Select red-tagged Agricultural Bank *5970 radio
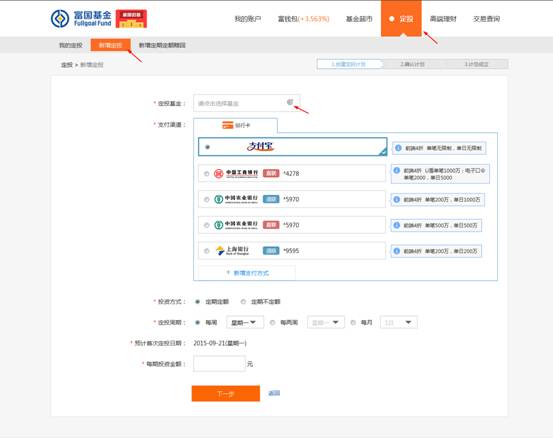 [x=207, y=225]
